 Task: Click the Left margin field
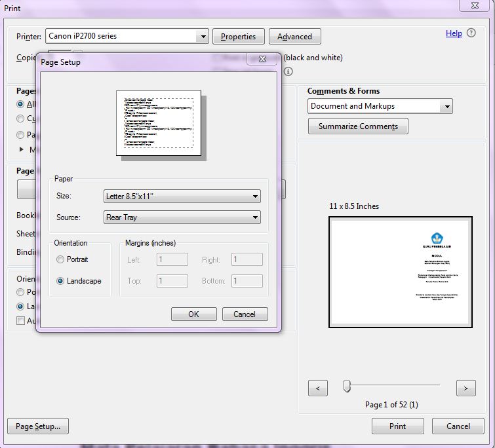(172, 259)
